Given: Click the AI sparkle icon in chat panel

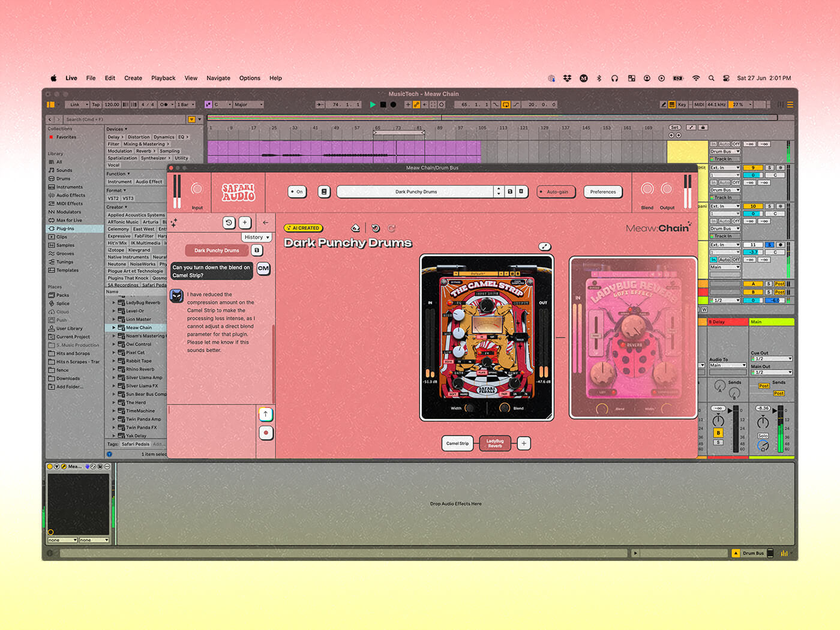Looking at the screenshot, I should point(174,223).
